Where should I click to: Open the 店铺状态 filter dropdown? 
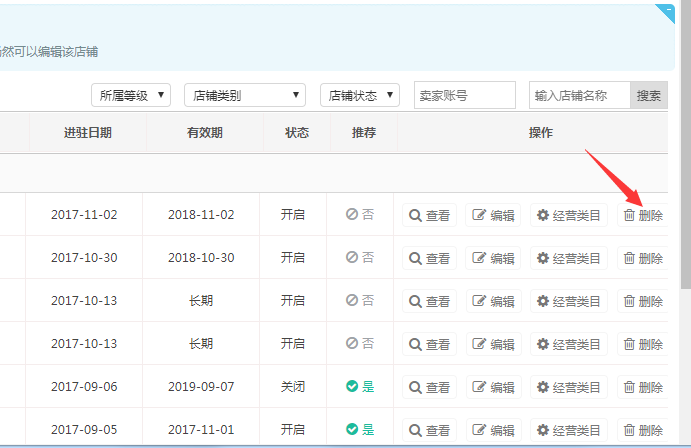coord(360,96)
